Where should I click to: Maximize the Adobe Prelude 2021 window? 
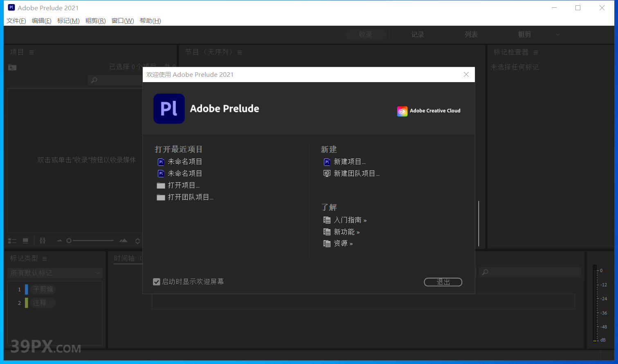[578, 8]
